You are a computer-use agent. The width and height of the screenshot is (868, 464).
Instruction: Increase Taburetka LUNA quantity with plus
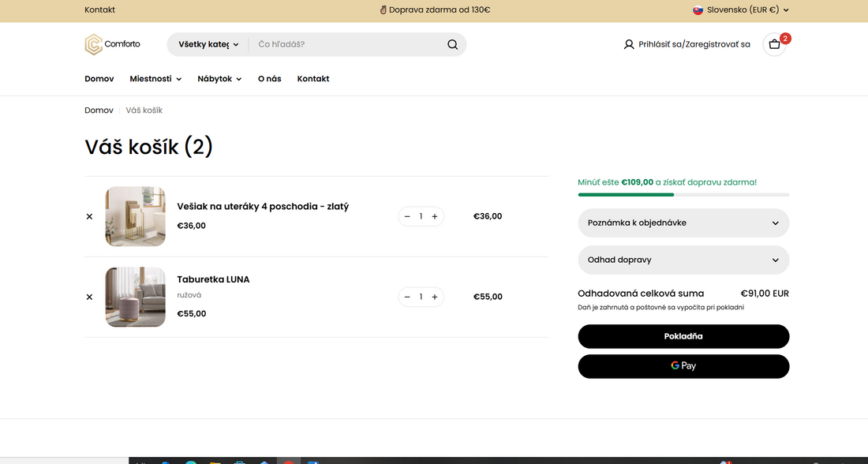[x=435, y=297]
